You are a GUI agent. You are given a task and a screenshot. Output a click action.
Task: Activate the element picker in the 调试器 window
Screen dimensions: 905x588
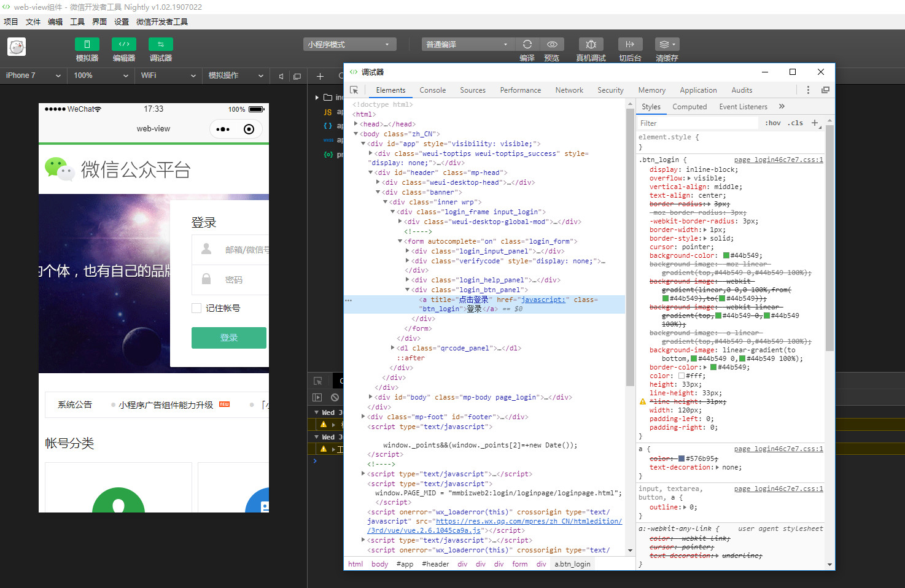(354, 90)
